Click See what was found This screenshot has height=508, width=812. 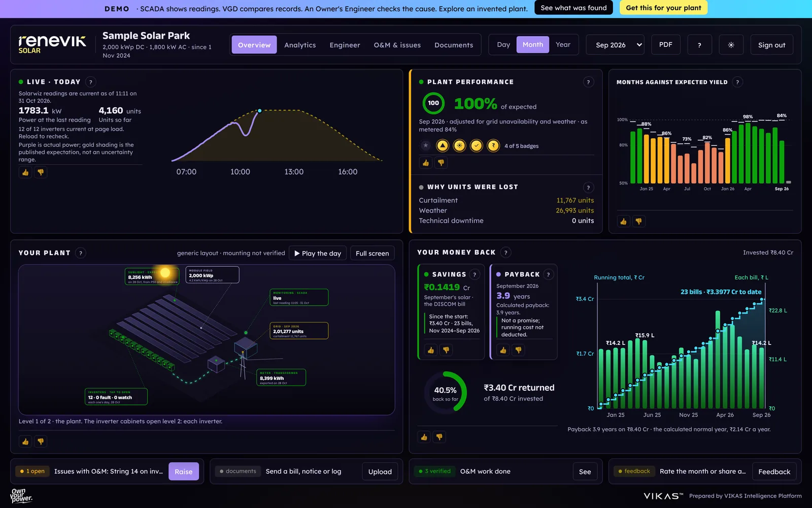[x=573, y=8]
